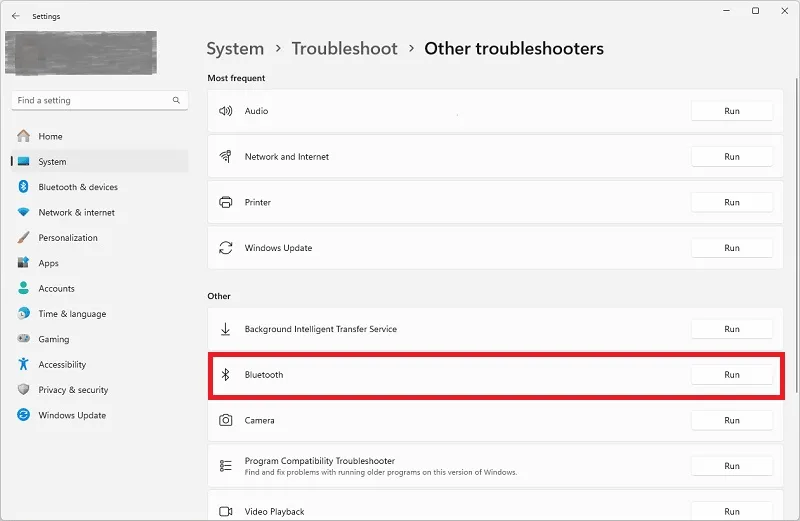Click the Bluetooth symbol in troubleshooter row
The image size is (800, 521).
pos(226,375)
